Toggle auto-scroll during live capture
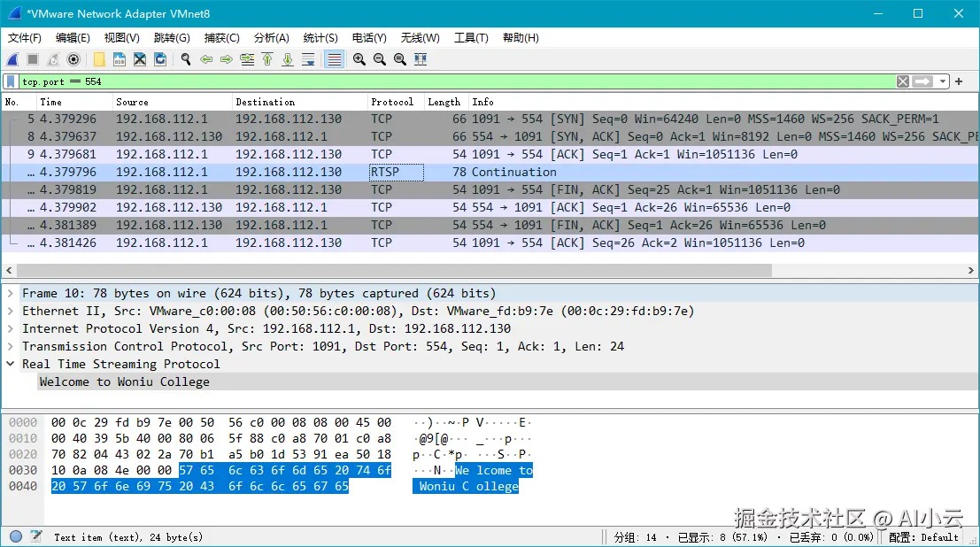Image resolution: width=980 pixels, height=547 pixels. [308, 59]
